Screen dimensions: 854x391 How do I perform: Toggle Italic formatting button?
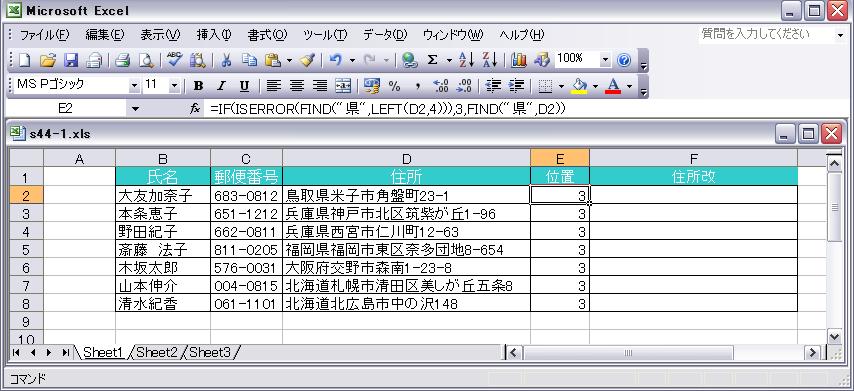[x=221, y=85]
